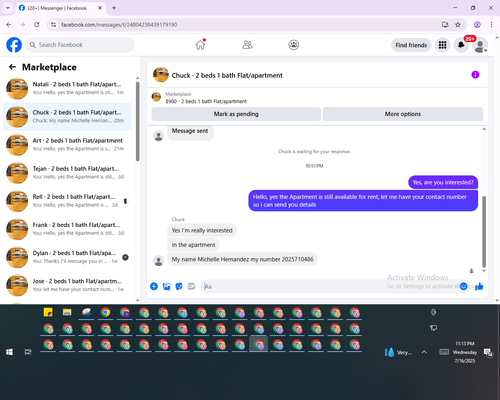Open conversation with Rell
This screenshot has height=400, width=500.
click(x=68, y=201)
